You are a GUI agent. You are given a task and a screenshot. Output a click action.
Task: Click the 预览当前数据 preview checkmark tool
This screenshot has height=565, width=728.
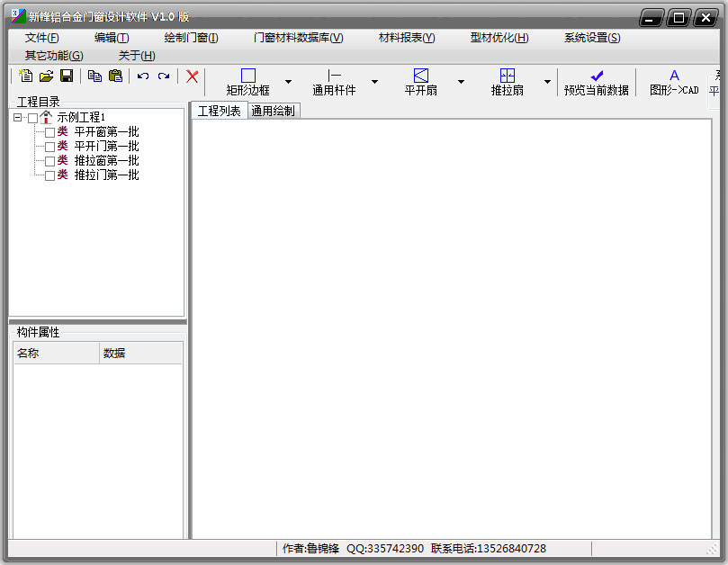(x=597, y=82)
